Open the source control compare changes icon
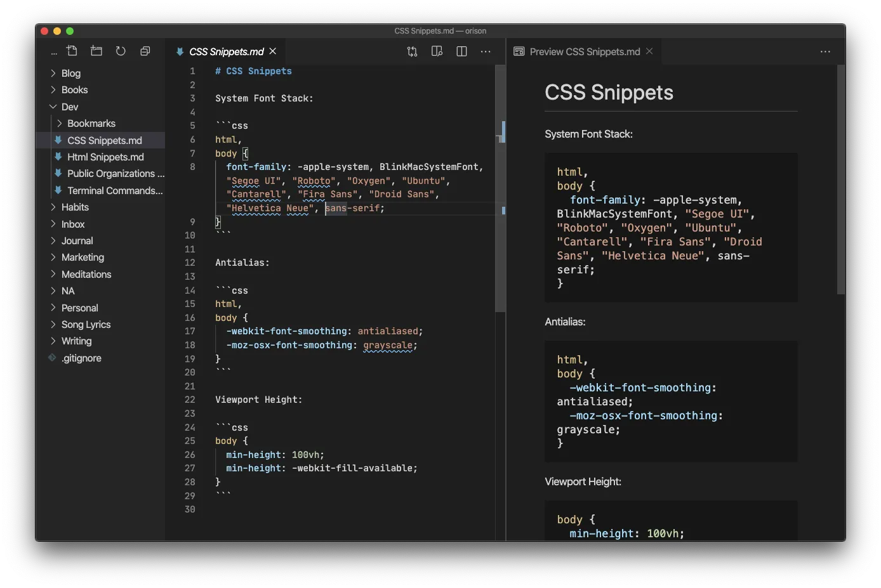This screenshot has width=881, height=588. [x=413, y=51]
